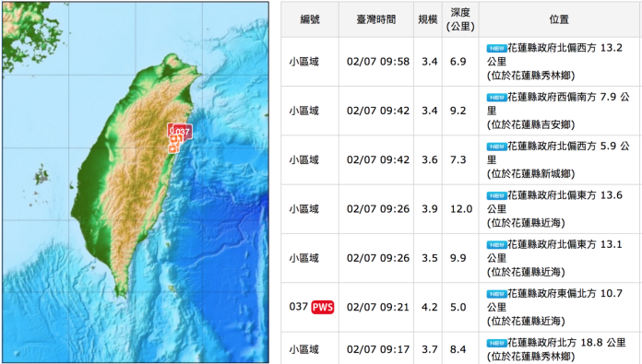This screenshot has width=642, height=364.
Task: Click the depth value 9.9
Action: [x=458, y=258]
